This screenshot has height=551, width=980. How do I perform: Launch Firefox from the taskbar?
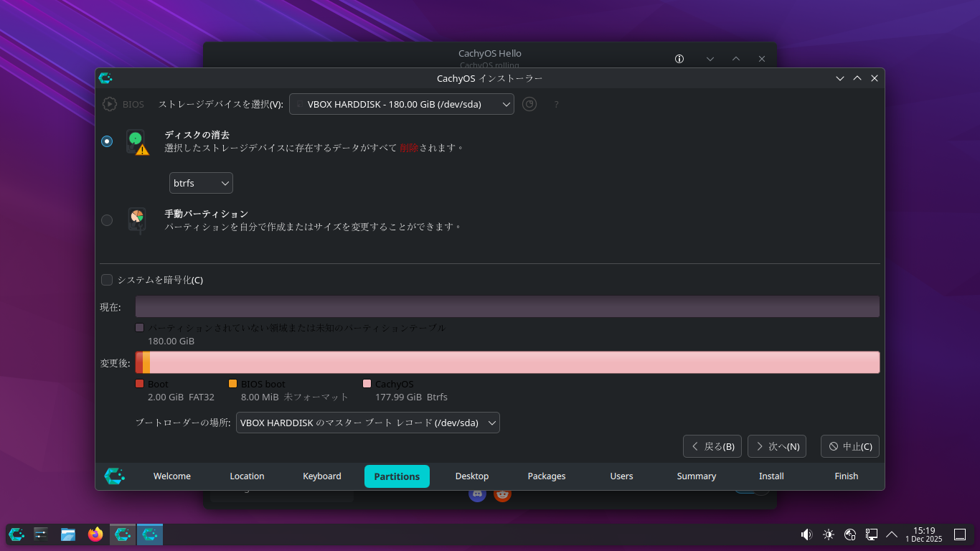(95, 534)
